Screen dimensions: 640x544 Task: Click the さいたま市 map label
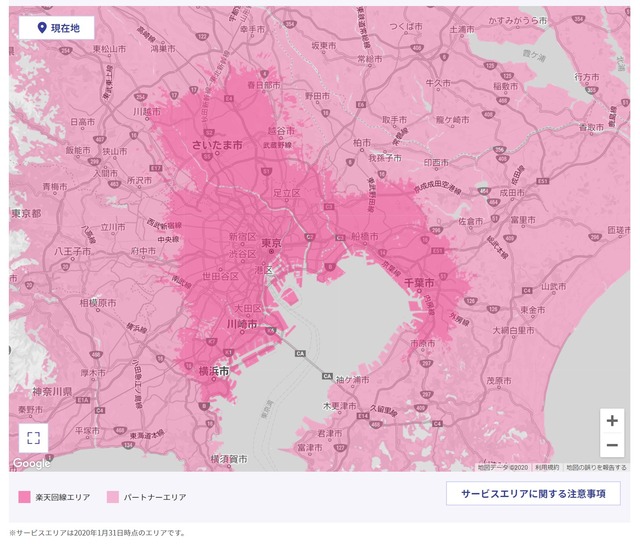pyautogui.click(x=217, y=144)
